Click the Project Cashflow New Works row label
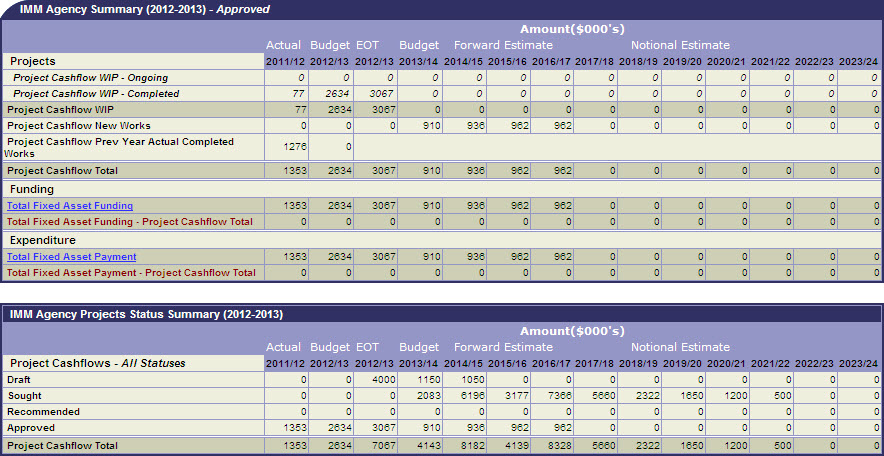Image resolution: width=884 pixels, height=456 pixels. click(78, 126)
